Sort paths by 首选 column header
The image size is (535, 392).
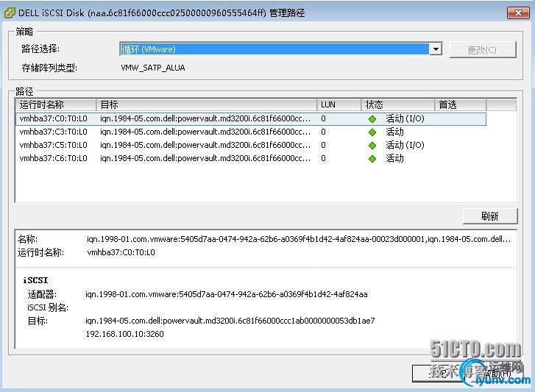point(460,104)
